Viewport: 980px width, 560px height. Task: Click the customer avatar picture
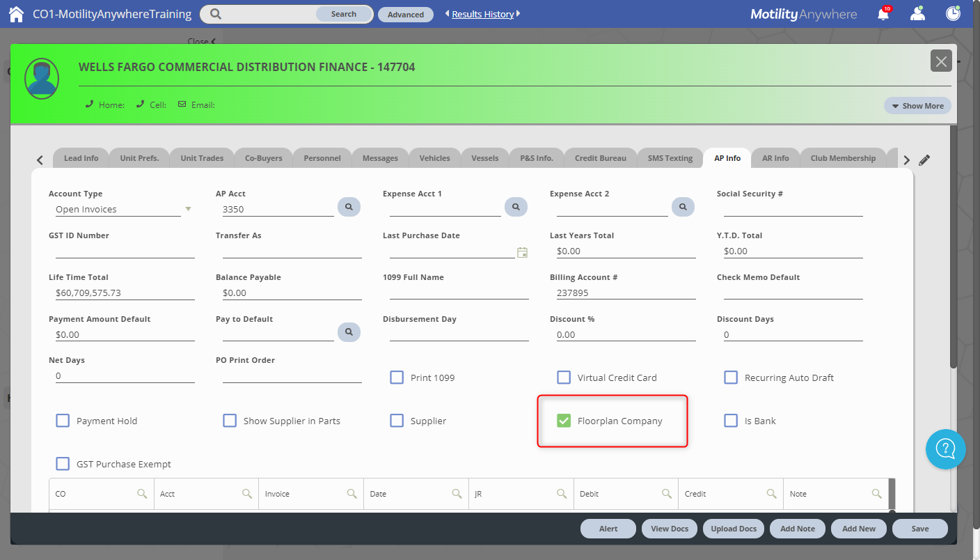point(42,79)
